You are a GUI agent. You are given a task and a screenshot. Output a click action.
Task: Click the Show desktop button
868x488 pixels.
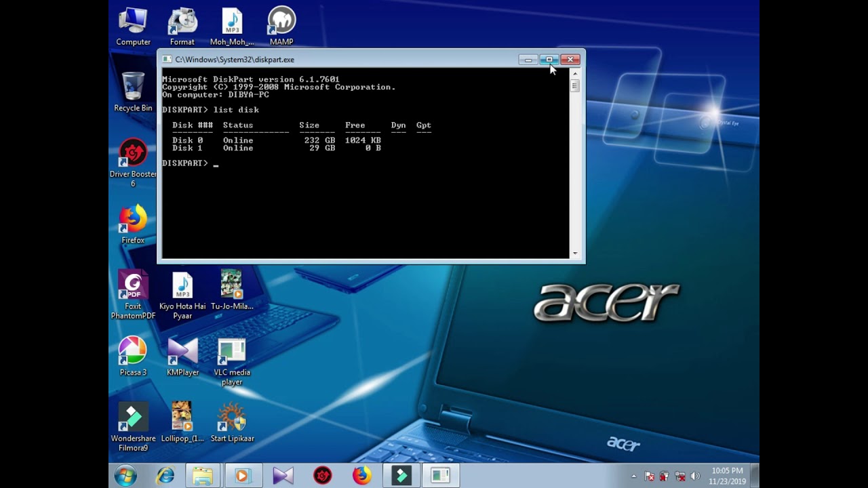coord(755,476)
